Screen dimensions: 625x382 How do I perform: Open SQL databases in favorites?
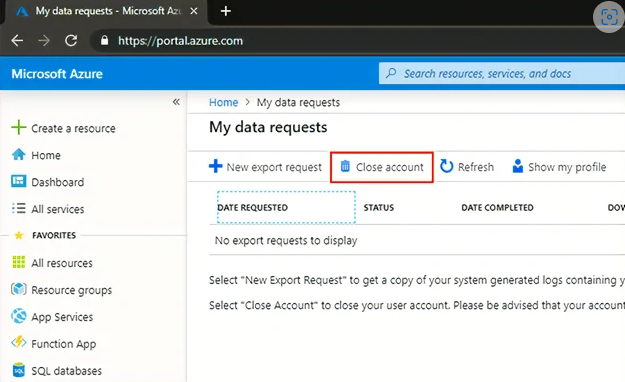tap(57, 371)
